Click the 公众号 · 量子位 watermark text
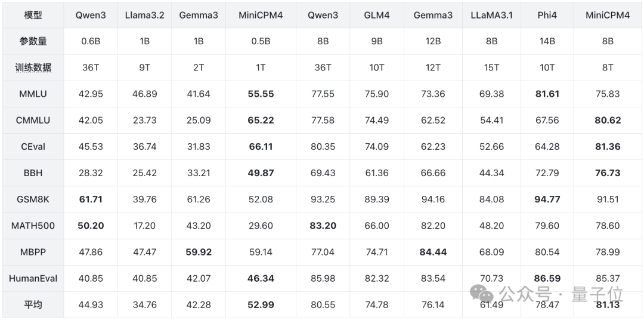 tap(561, 294)
